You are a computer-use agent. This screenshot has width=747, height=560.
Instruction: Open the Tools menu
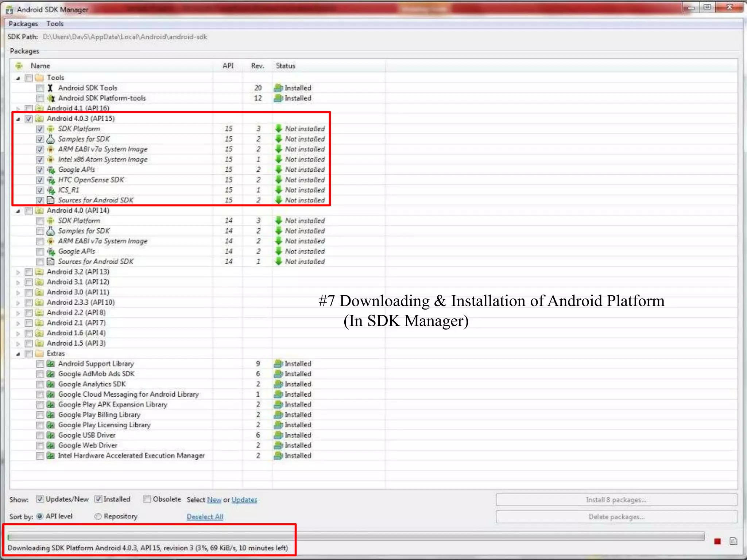55,24
